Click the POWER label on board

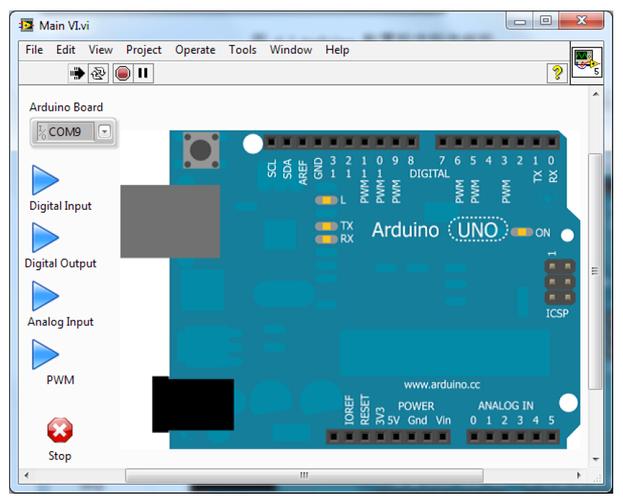point(416,406)
